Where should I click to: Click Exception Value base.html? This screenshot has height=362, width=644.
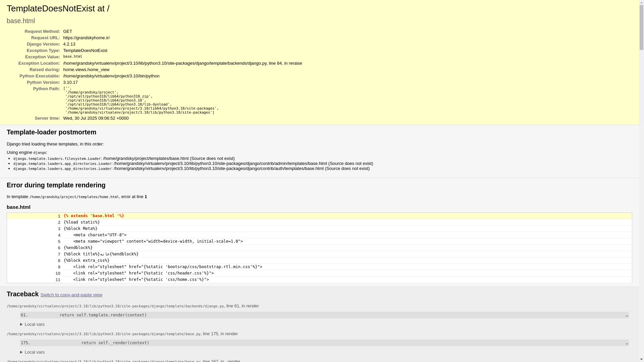(72, 57)
